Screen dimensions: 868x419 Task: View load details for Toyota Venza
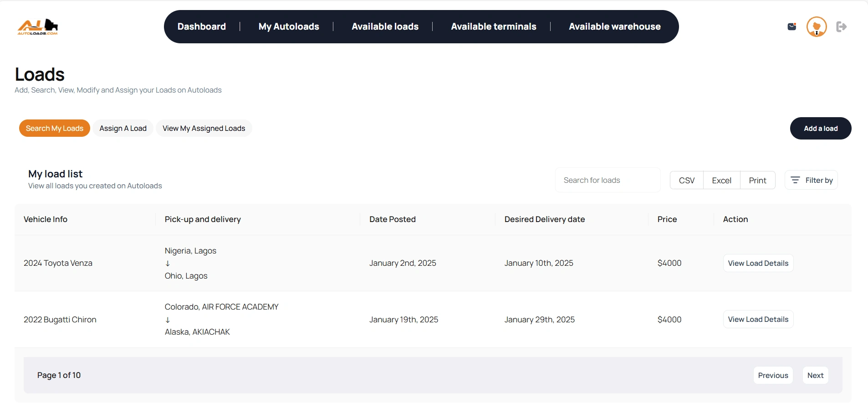pyautogui.click(x=758, y=263)
